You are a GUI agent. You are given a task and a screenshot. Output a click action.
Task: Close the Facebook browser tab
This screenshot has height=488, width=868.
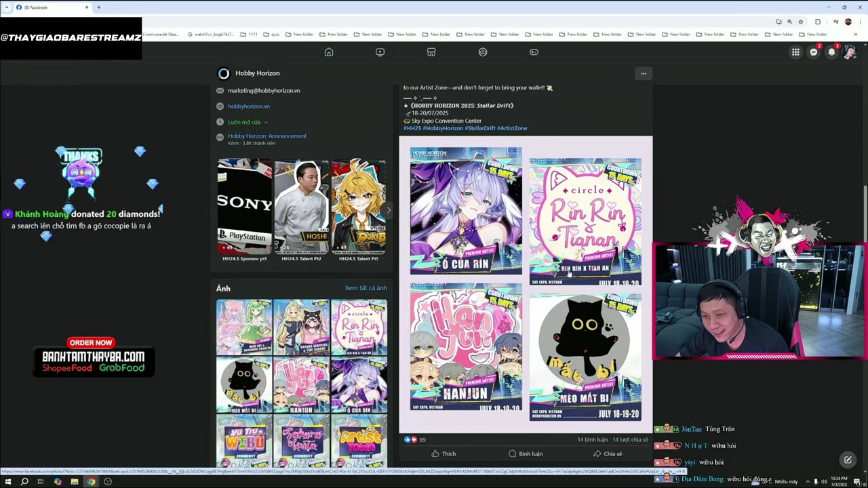(x=87, y=7)
